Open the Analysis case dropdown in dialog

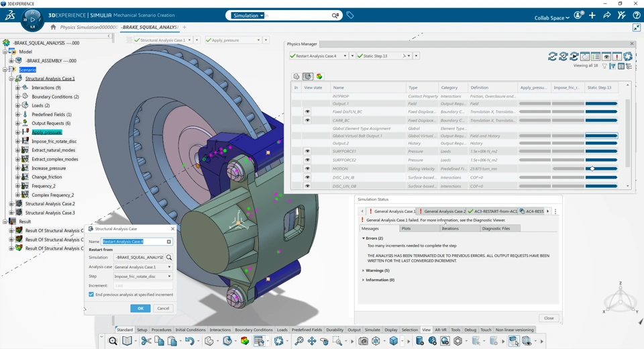click(169, 267)
